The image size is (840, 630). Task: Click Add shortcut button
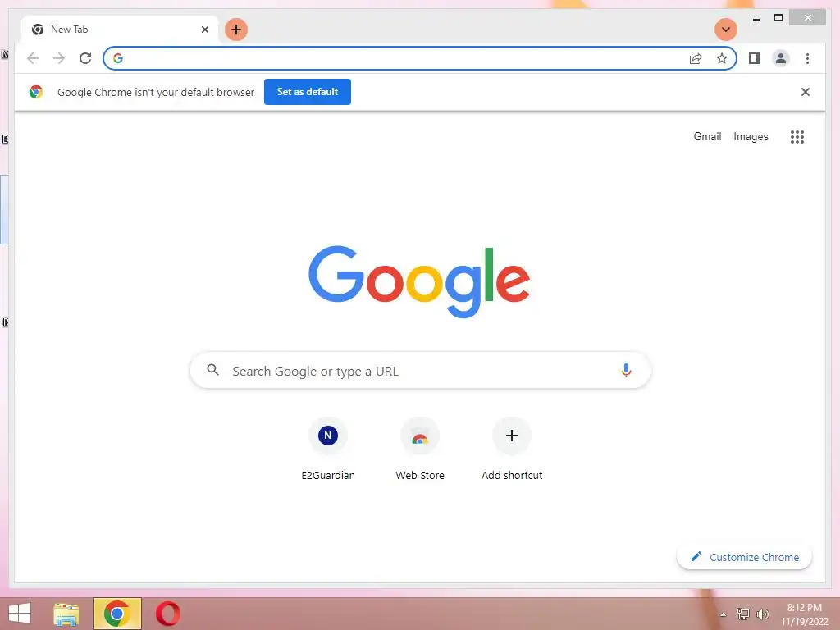click(x=512, y=449)
